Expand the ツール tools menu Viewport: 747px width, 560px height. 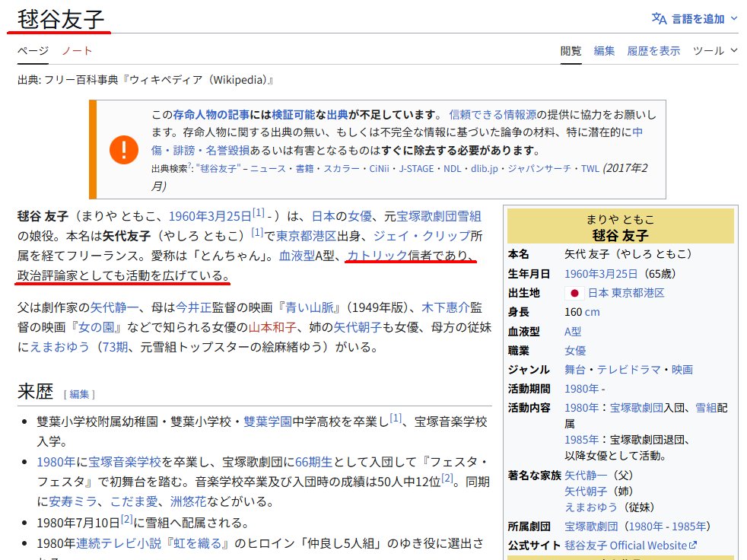(715, 51)
